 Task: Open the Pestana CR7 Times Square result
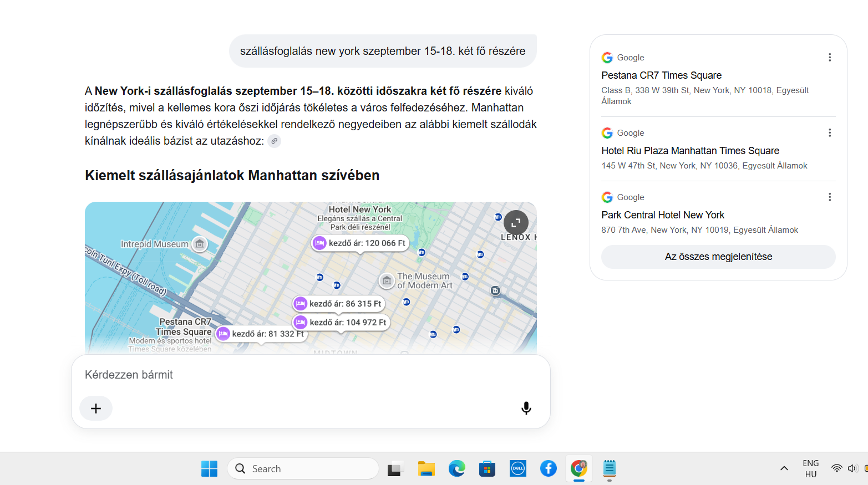662,75
